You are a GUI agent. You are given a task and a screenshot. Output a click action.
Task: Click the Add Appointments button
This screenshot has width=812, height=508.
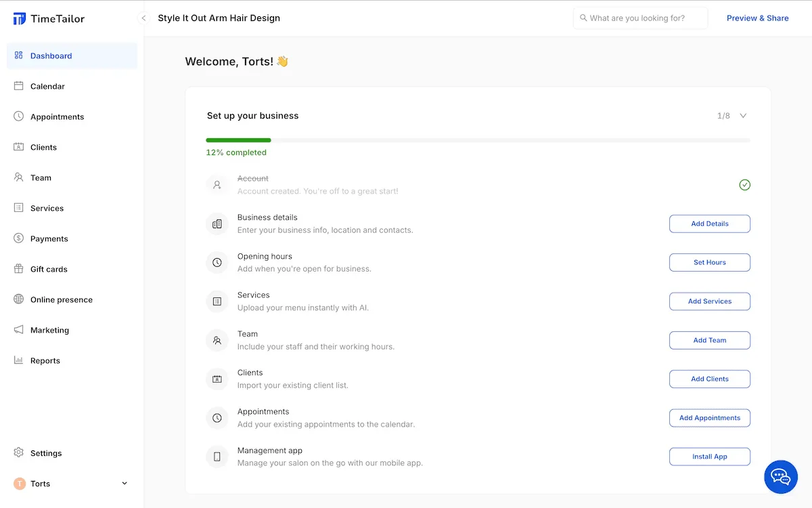click(710, 418)
